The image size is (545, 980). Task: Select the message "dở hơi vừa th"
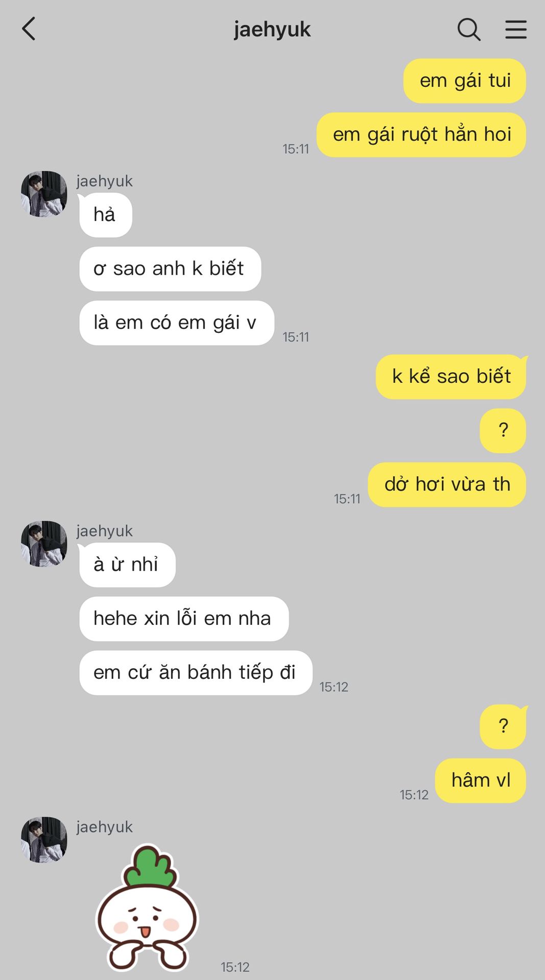coord(447,484)
